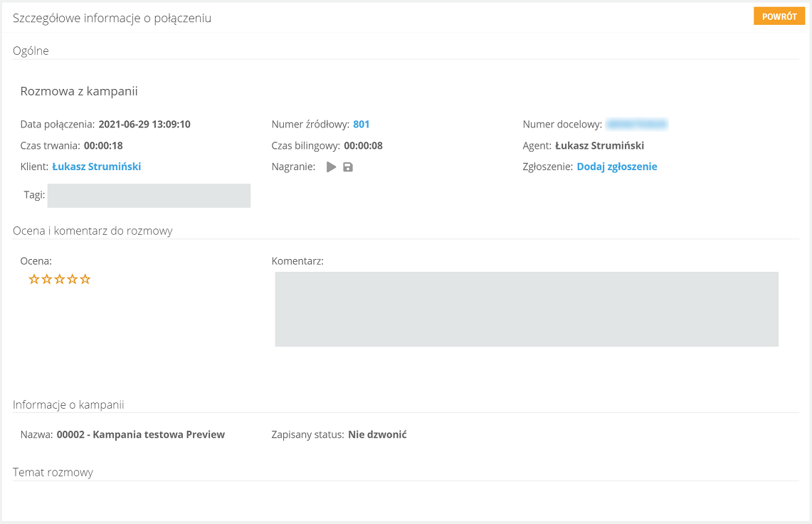Rate the call four stars
The image size is (812, 524).
(x=73, y=279)
